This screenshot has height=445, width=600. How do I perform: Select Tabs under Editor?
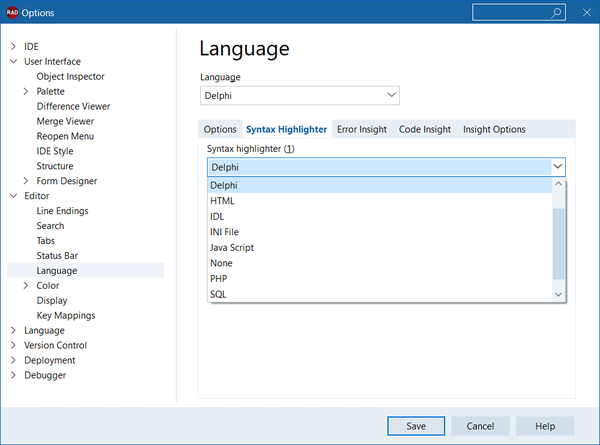point(46,241)
